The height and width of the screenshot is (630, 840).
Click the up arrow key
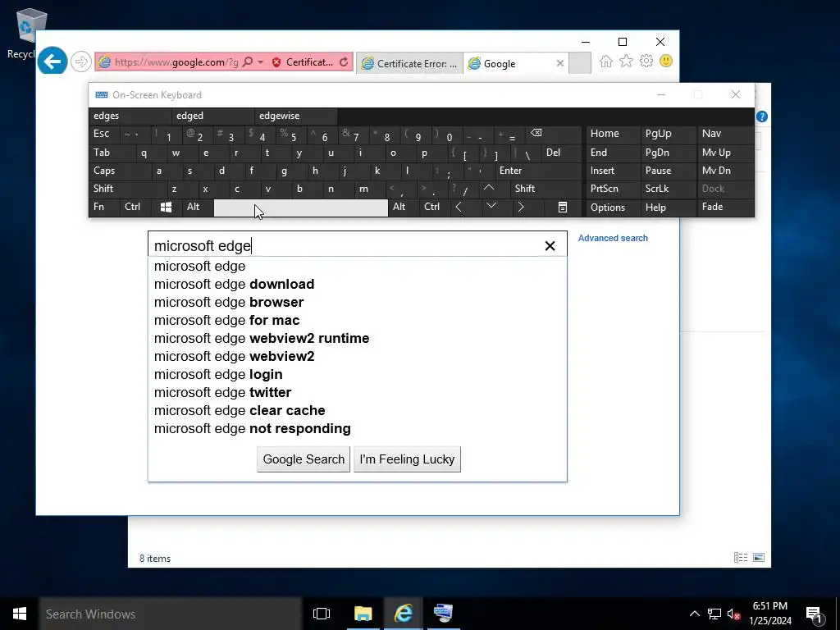tap(493, 189)
